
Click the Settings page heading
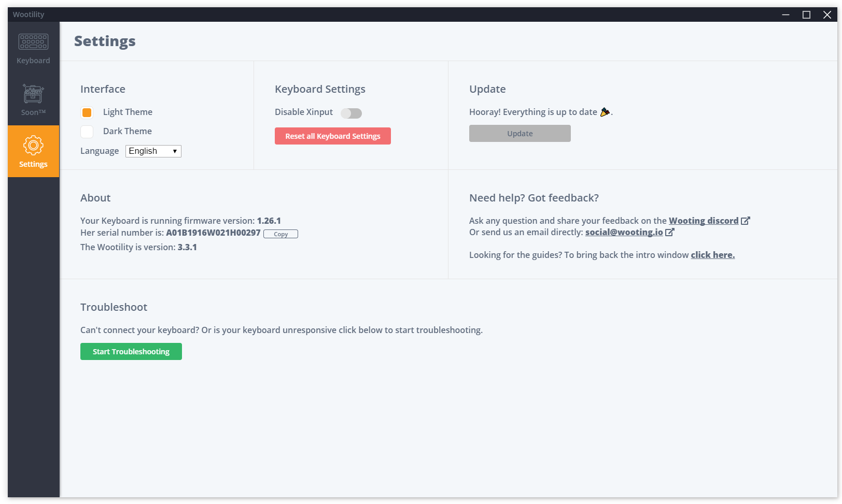105,41
